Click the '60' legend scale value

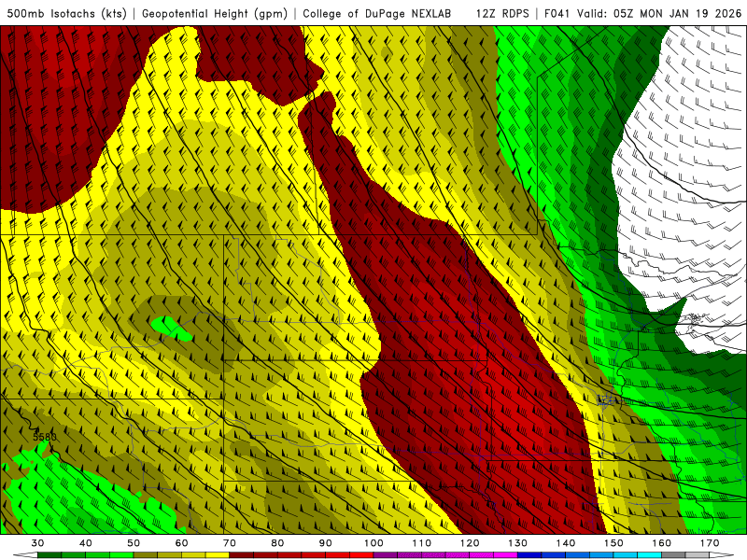(181, 543)
